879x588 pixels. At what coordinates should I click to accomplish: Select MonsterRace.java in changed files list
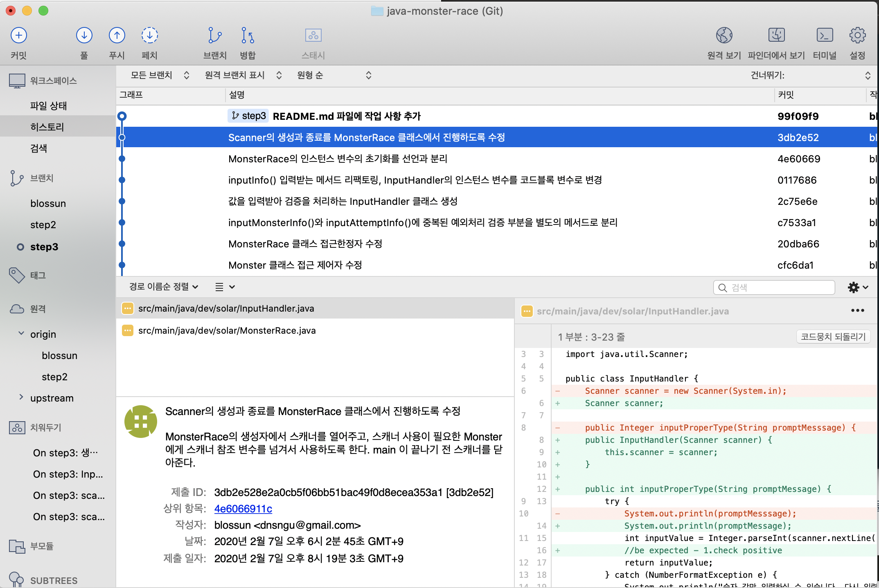[227, 330]
